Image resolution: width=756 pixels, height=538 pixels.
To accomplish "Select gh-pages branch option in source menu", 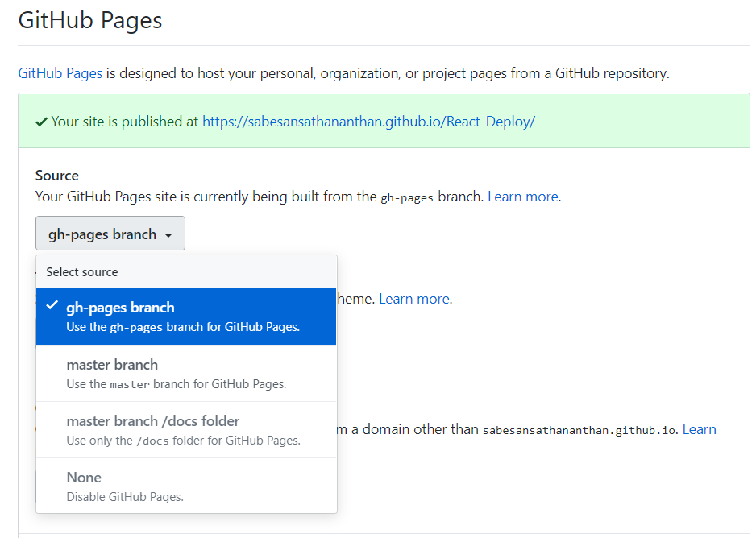I will tap(186, 317).
